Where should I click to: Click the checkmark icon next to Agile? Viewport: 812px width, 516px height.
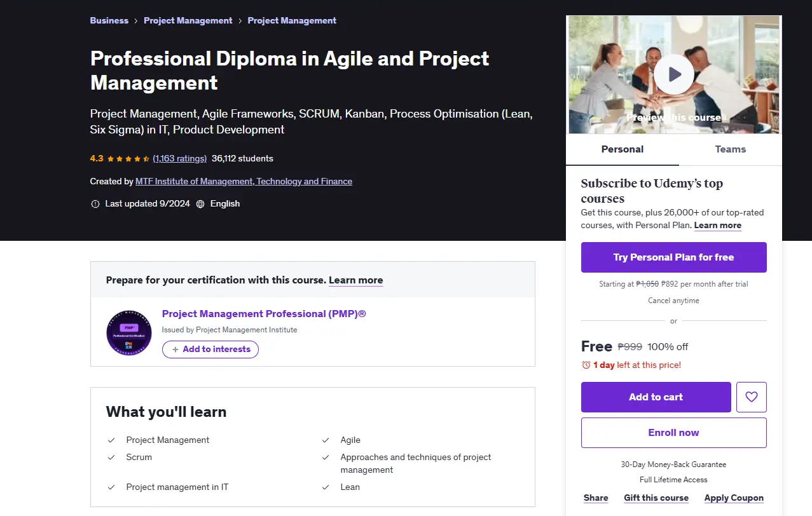tap(326, 440)
